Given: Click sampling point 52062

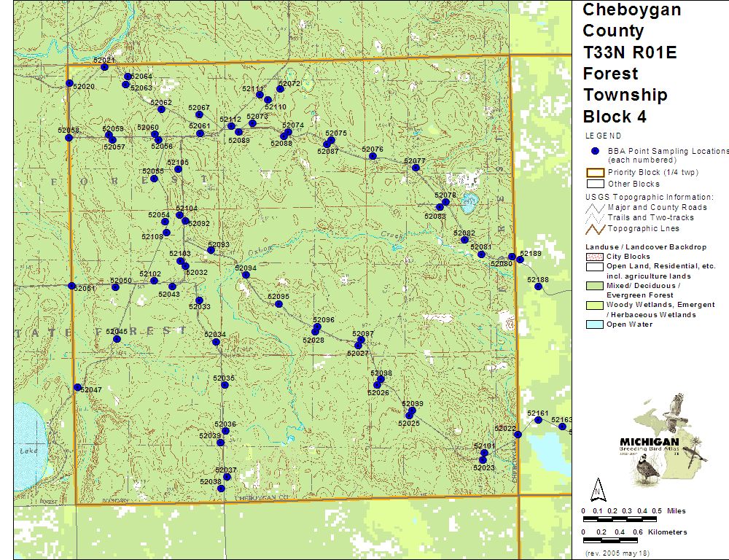Looking at the screenshot, I should [x=161, y=109].
